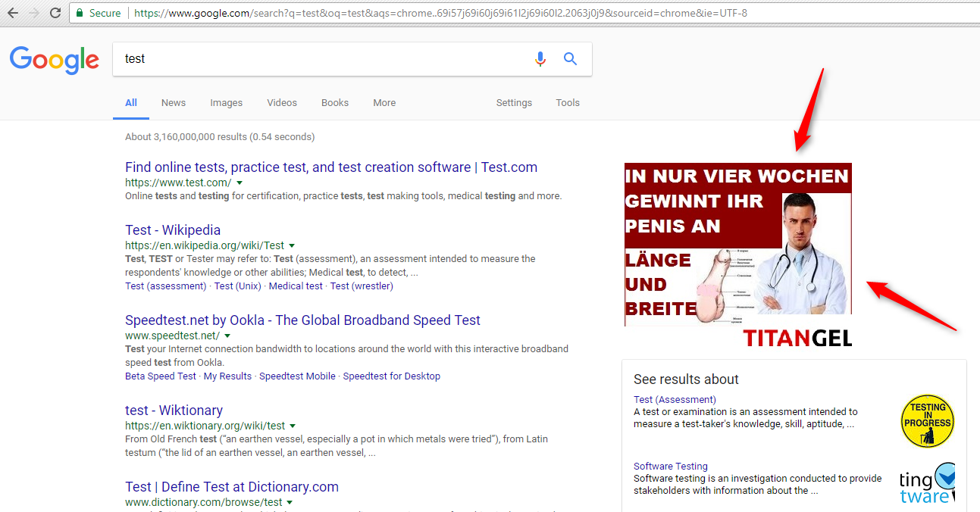Open the Settings search menu
Image resolution: width=980 pixels, height=512 pixels.
pos(514,103)
